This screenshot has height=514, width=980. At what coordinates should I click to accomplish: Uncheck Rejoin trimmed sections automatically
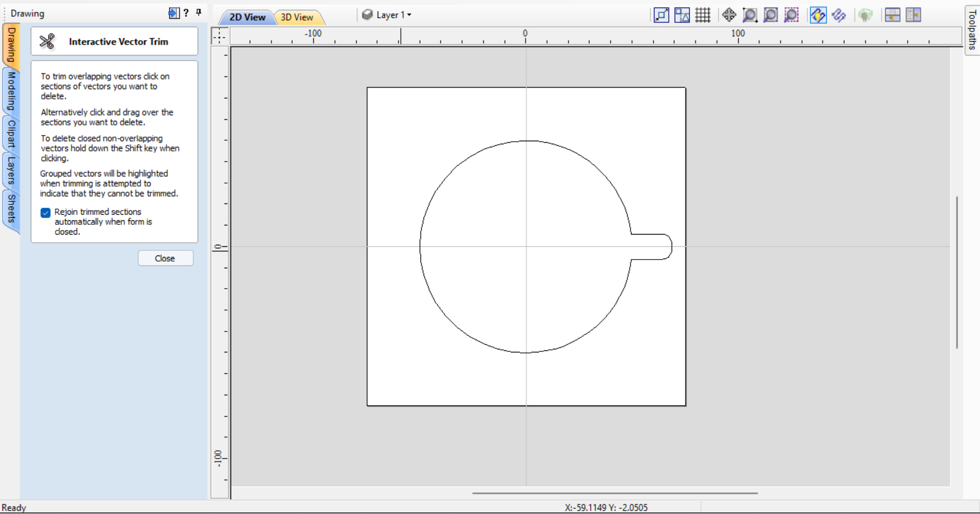[x=45, y=213]
